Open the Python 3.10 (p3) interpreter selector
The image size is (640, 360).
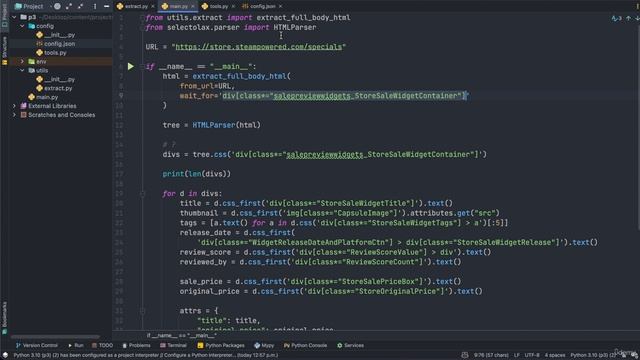point(593,356)
